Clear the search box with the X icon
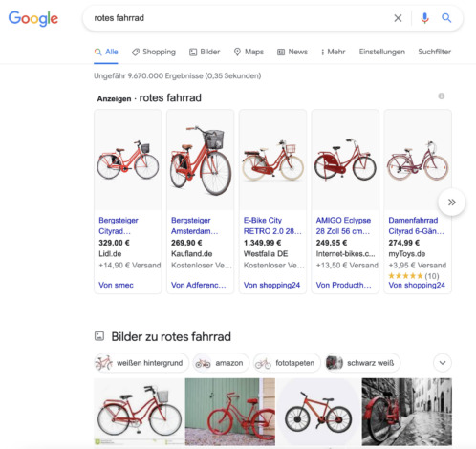This screenshot has height=449, width=476. pyautogui.click(x=398, y=18)
